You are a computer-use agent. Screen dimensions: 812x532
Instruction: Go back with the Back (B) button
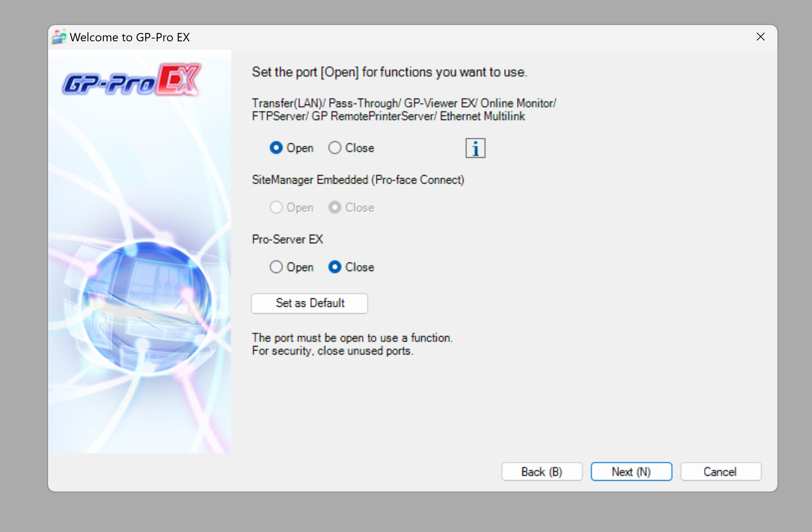[542, 472]
